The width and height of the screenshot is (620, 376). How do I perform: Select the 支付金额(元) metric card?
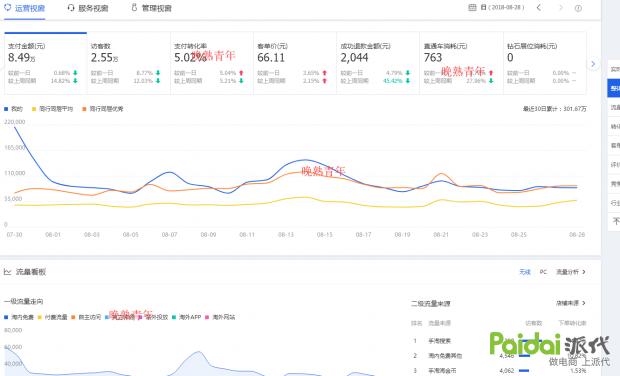pos(45,63)
